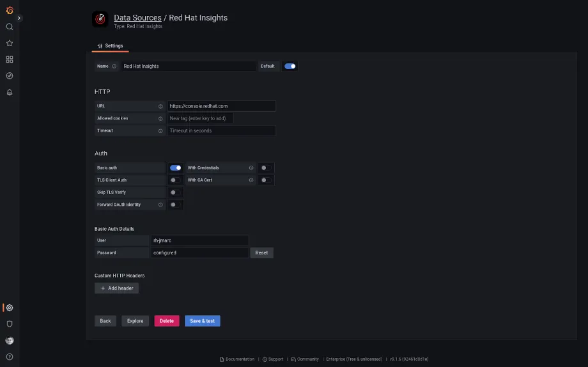
Task: Enable the Forward OAuth Identity toggle
Action: (176, 205)
